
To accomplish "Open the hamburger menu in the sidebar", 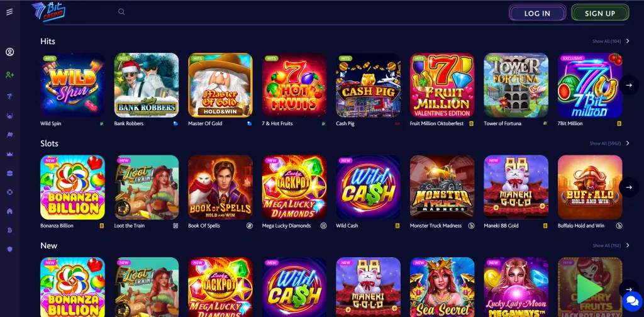I will coord(9,12).
